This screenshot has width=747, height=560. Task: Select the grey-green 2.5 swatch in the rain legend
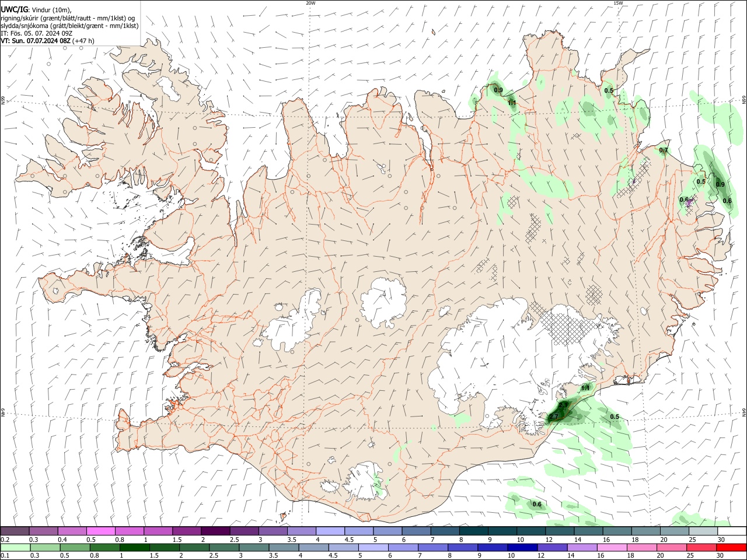(x=224, y=547)
